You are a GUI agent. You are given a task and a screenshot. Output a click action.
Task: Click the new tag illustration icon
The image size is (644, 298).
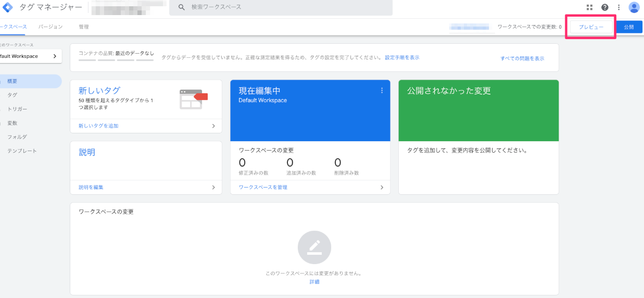(193, 99)
